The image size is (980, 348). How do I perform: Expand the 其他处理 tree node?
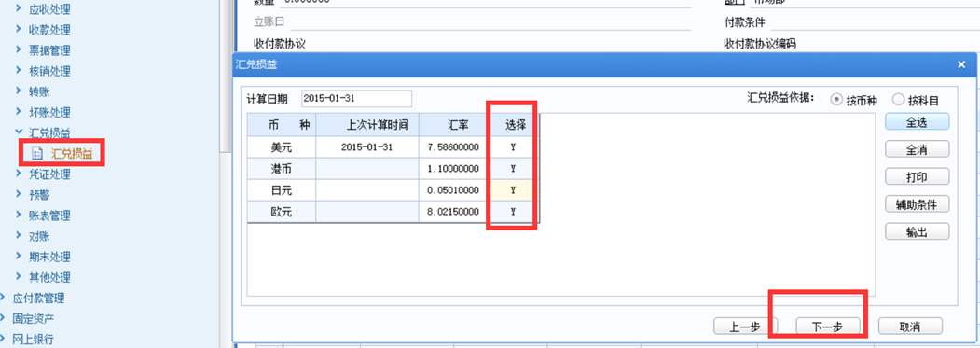[20, 277]
